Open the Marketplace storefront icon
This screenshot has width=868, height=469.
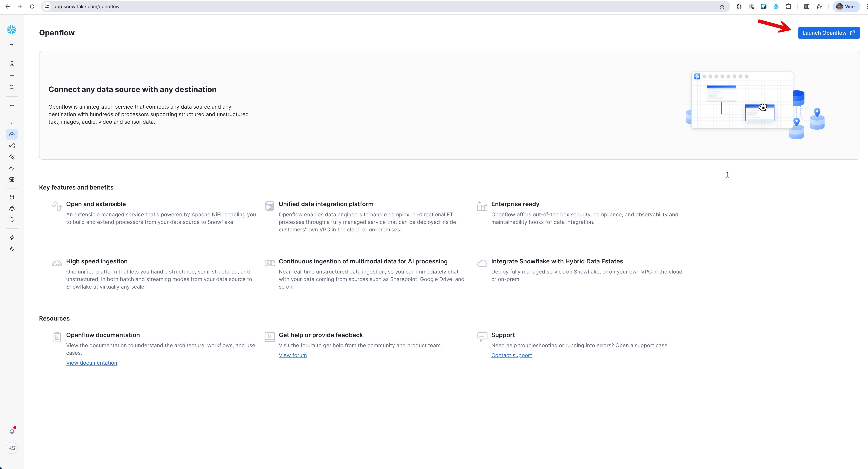click(x=12, y=180)
